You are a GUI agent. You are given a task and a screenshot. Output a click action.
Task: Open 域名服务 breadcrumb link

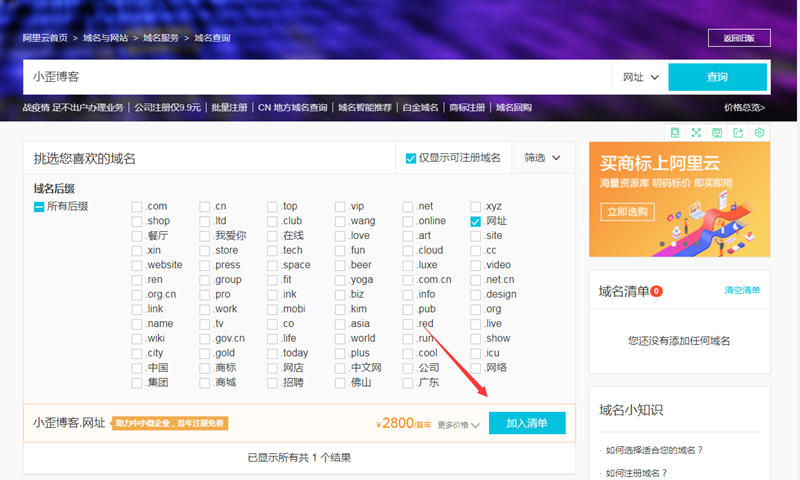click(161, 38)
